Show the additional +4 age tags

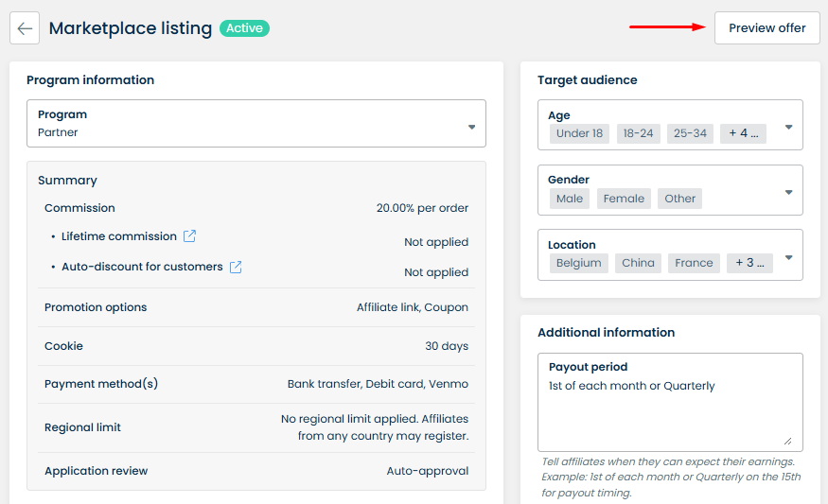(743, 133)
